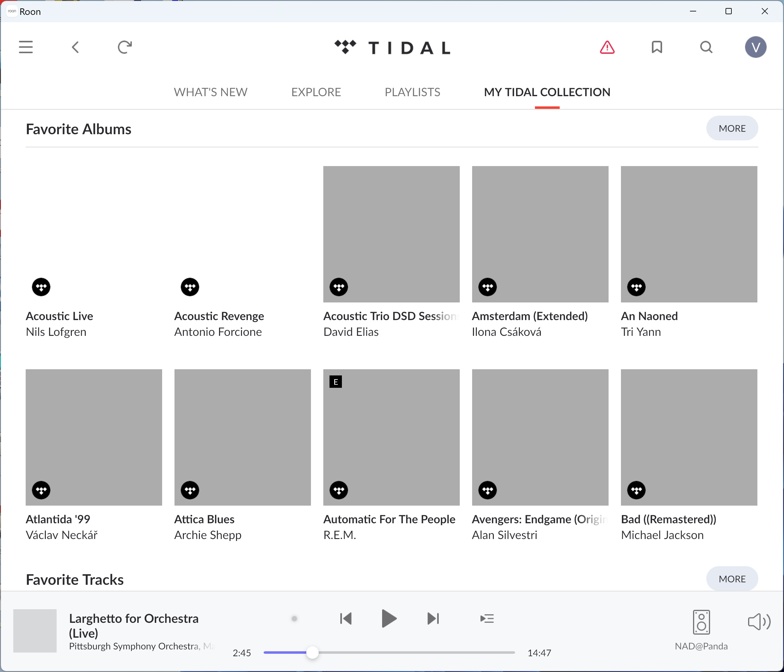This screenshot has width=784, height=672.
Task: Click MORE next to Favorite Albums
Action: (x=732, y=128)
